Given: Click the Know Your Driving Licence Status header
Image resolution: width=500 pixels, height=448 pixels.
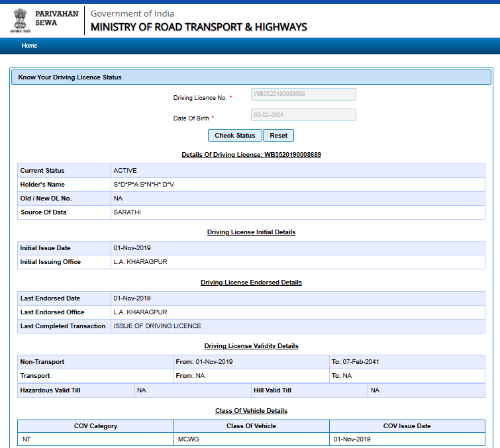Looking at the screenshot, I should point(70,77).
